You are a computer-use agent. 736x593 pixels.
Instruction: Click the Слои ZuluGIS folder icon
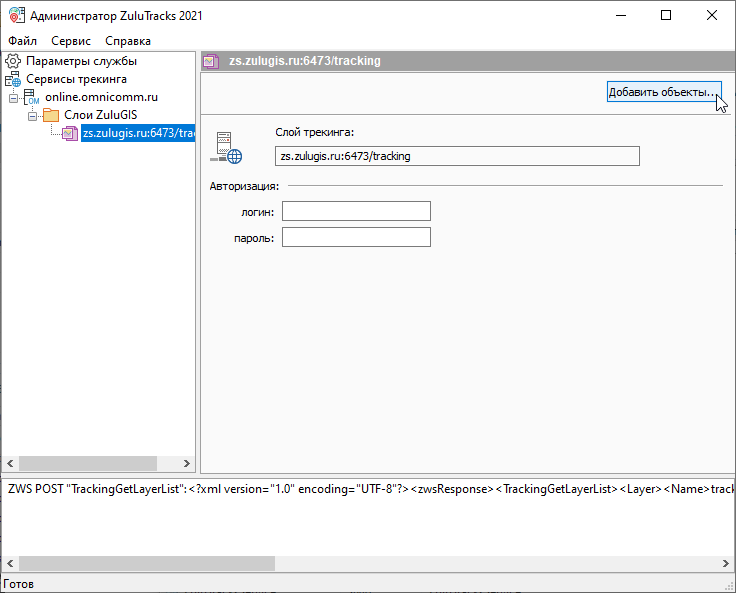(x=51, y=115)
